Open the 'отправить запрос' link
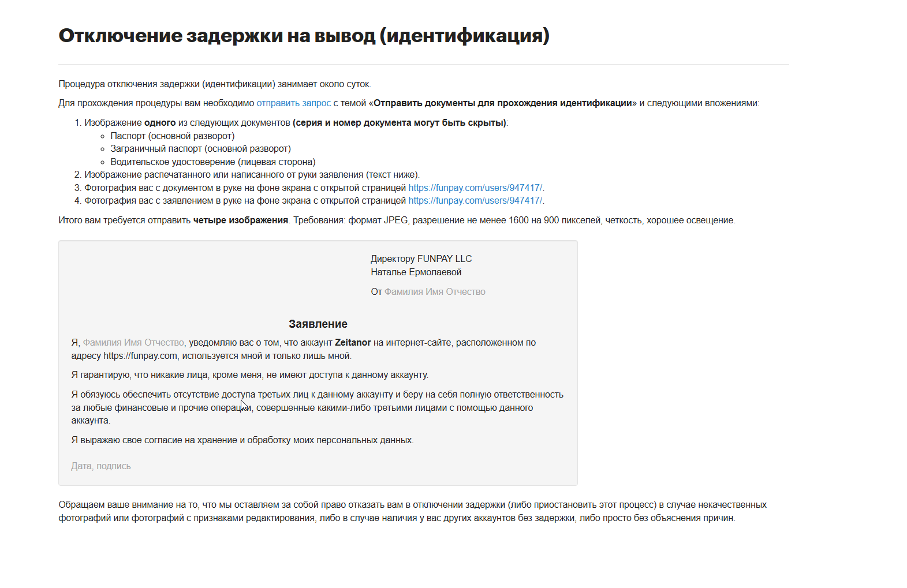Screen dimensions: 907x588 [x=293, y=103]
